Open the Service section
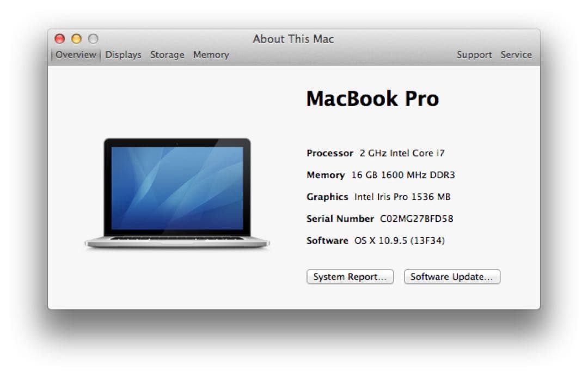The image size is (588, 376). (x=516, y=54)
